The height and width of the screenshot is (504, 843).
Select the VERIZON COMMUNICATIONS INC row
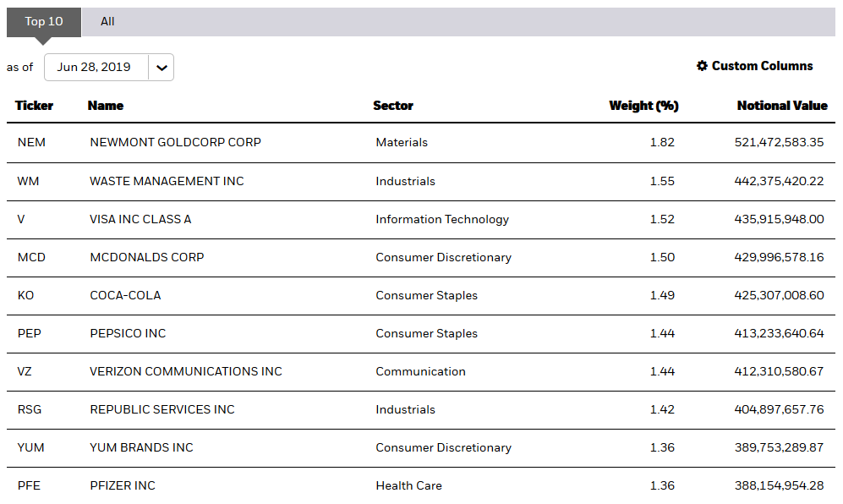click(x=186, y=371)
